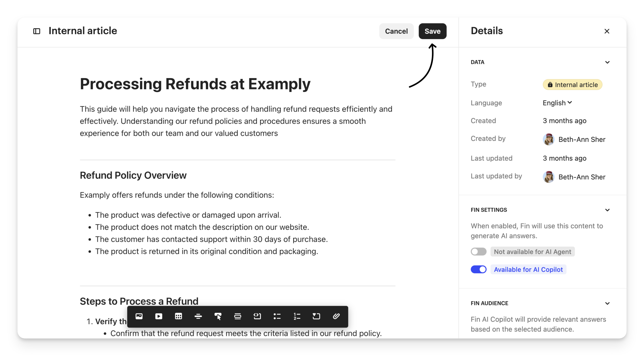Click the Cancel button
This screenshot has width=644, height=356.
[396, 31]
